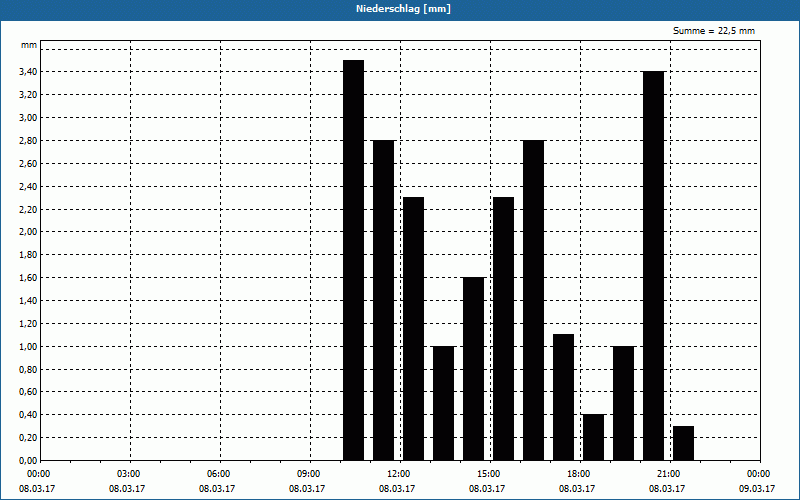The height and width of the screenshot is (500, 800).
Task: Click the 0,00 y-axis origin label
Action: [28, 461]
